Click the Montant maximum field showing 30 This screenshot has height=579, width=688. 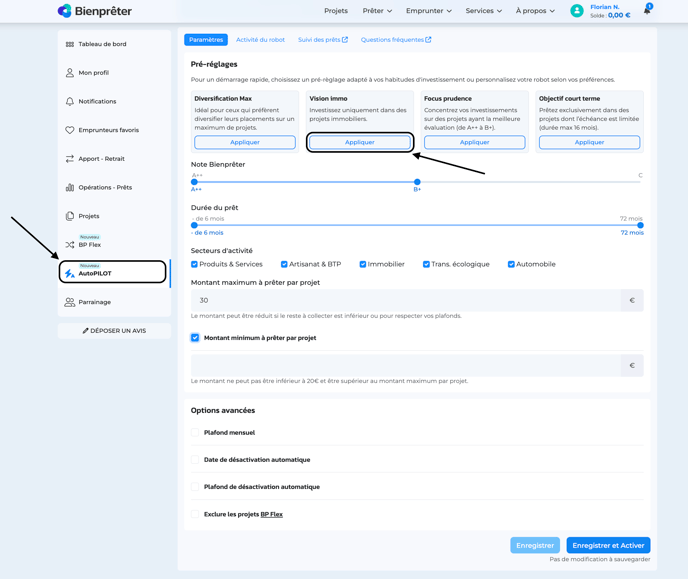point(406,300)
